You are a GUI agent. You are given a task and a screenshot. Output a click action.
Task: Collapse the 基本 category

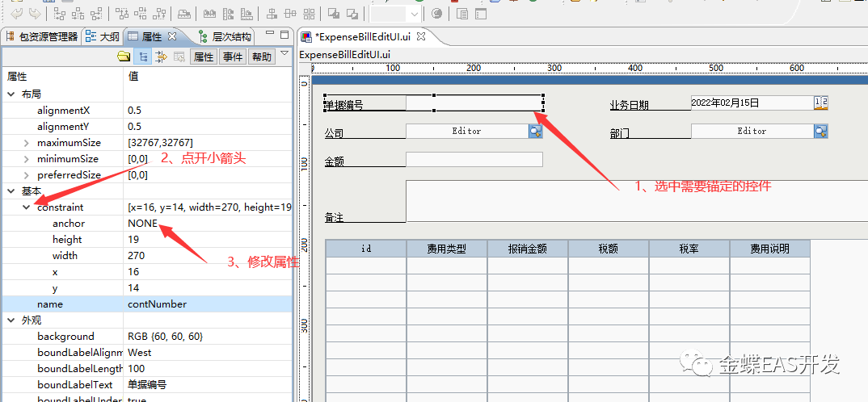11,191
